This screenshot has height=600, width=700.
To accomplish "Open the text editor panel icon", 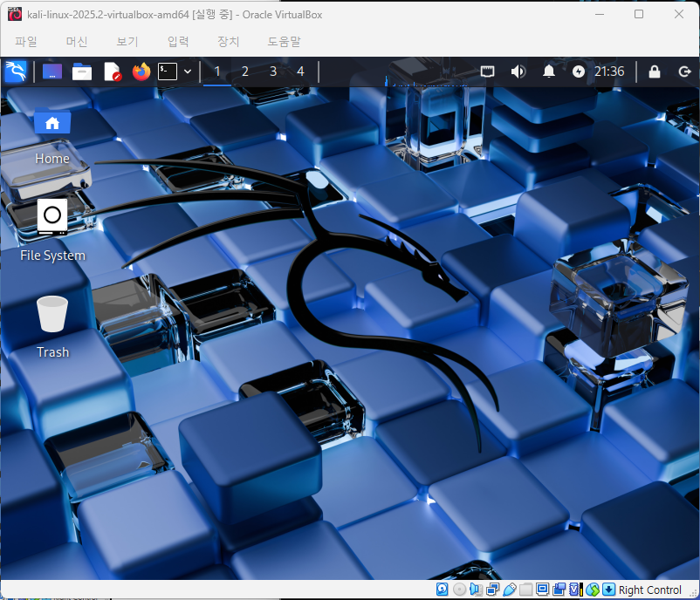I will [112, 72].
